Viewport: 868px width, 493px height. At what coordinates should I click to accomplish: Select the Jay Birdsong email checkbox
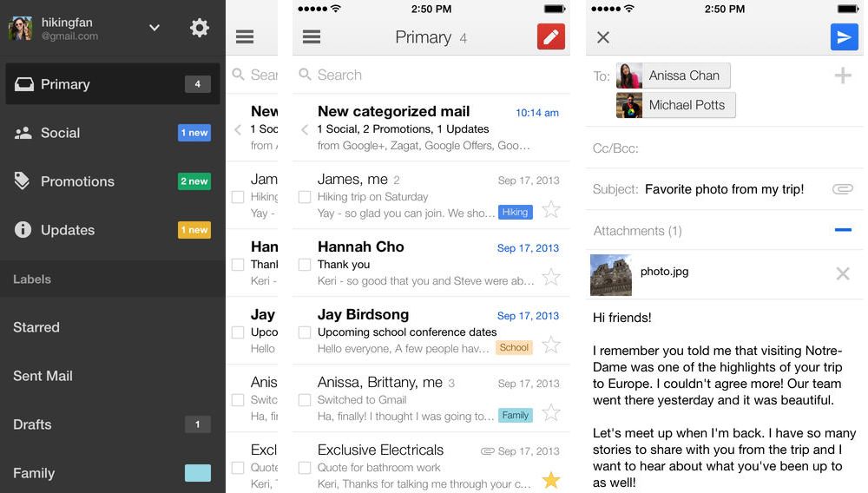coord(305,332)
